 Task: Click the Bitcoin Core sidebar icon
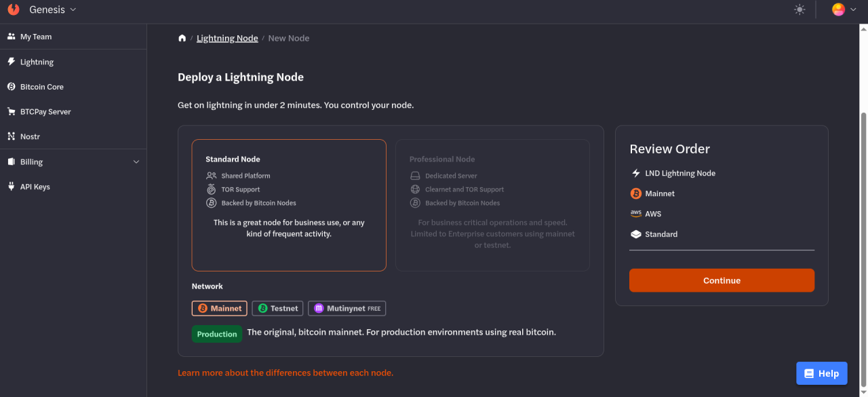(11, 87)
